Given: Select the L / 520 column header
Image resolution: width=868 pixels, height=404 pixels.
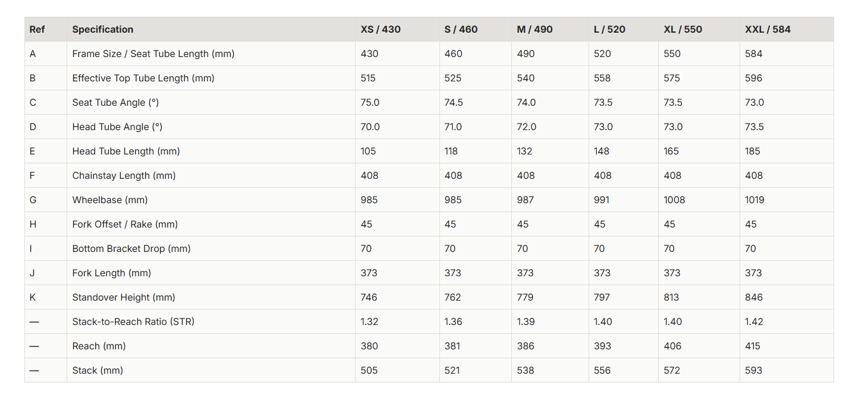Looking at the screenshot, I should pos(609,29).
